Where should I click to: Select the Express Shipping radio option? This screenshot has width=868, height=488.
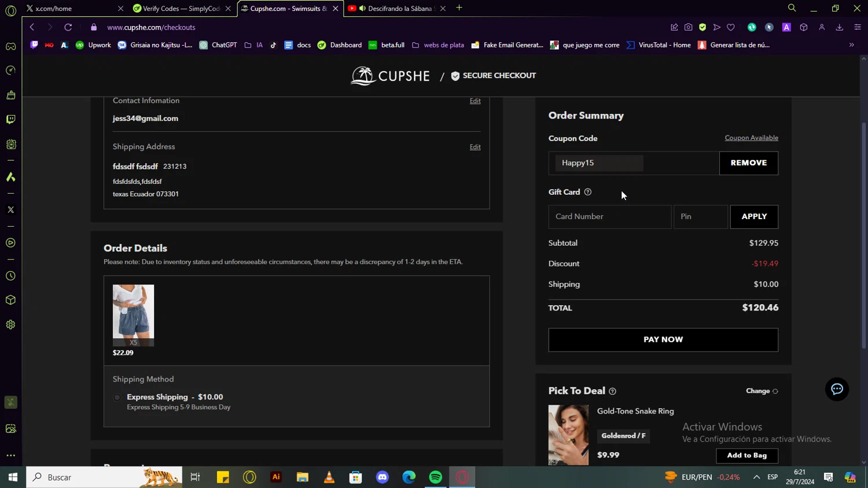117,397
